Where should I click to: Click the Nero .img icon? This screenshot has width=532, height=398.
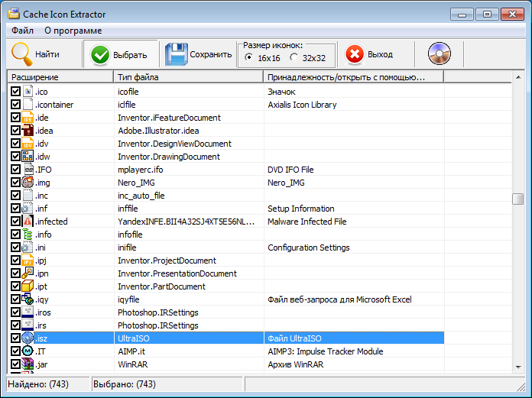click(28, 183)
